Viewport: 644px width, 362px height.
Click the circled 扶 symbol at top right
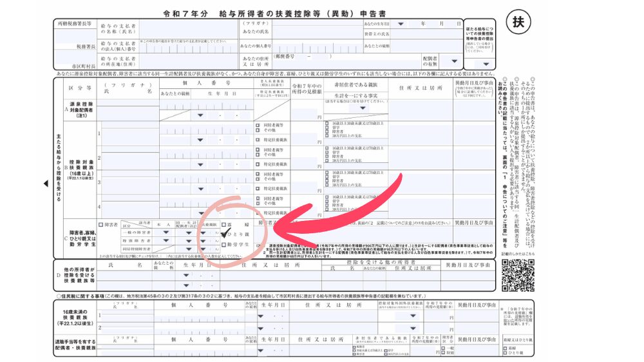click(517, 21)
